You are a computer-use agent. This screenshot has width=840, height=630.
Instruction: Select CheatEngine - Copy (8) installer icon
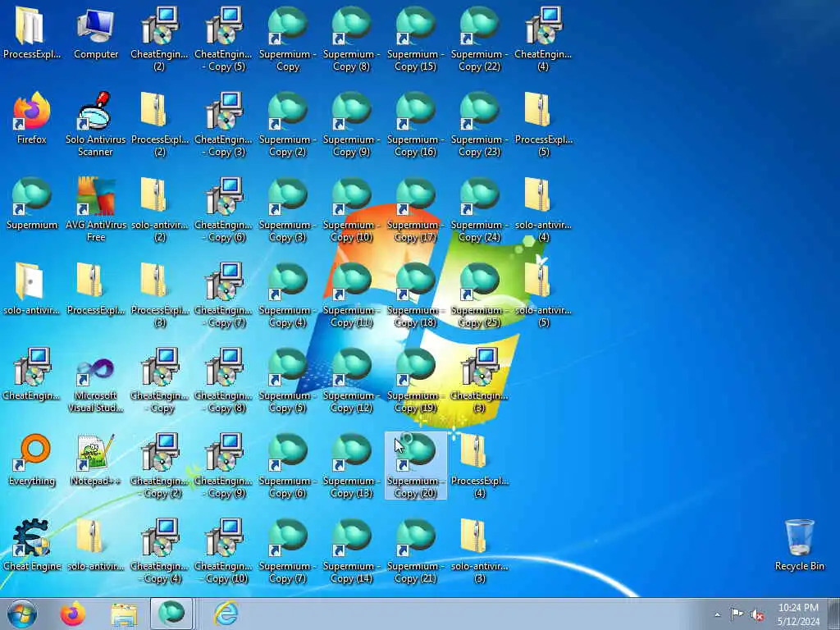point(223,381)
